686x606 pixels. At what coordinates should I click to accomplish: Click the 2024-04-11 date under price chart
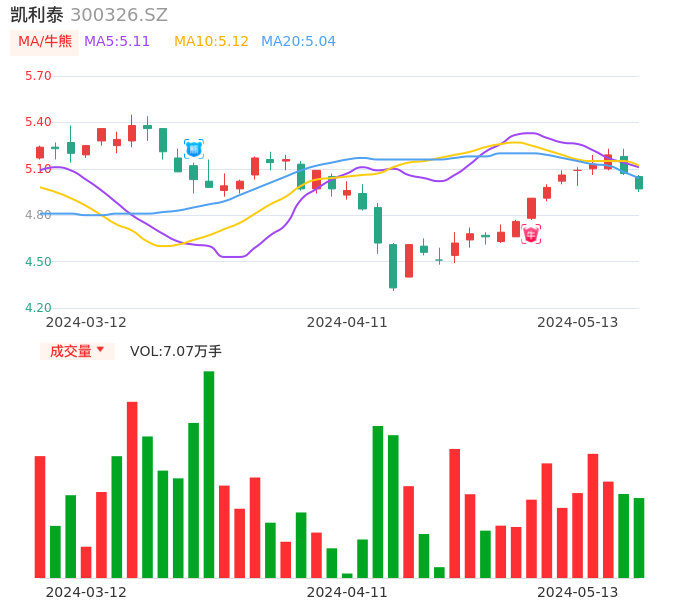click(x=347, y=322)
